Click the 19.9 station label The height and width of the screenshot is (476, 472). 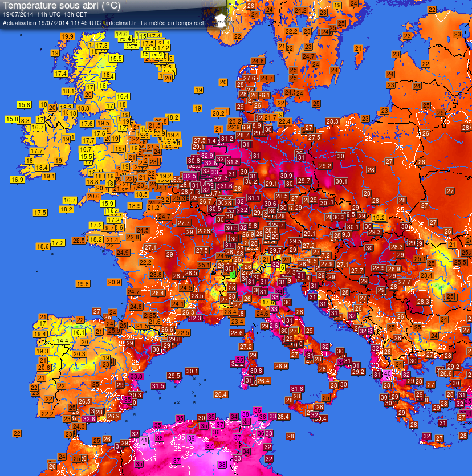[x=67, y=36]
